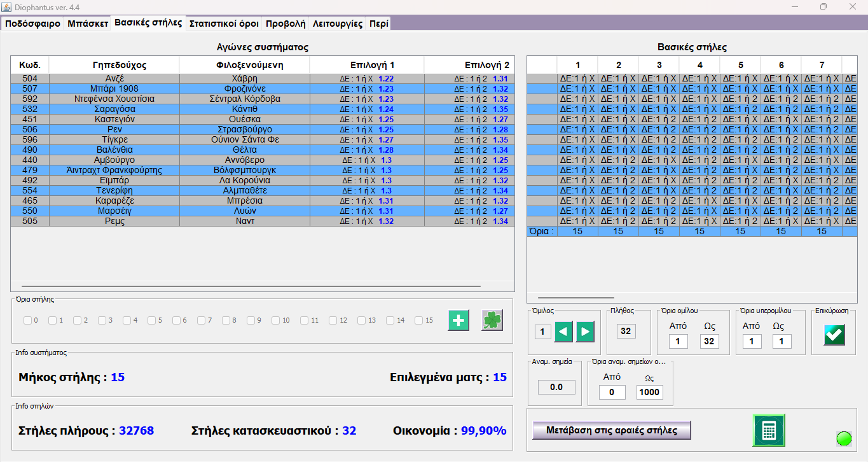Toggle column limit checkbox 5
Image resolution: width=868 pixels, height=462 pixels.
click(x=152, y=320)
